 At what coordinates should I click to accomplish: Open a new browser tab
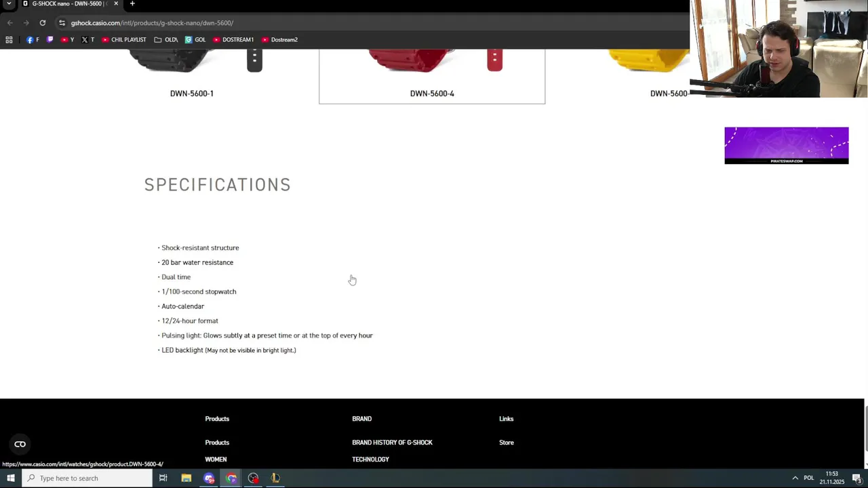[x=132, y=3]
